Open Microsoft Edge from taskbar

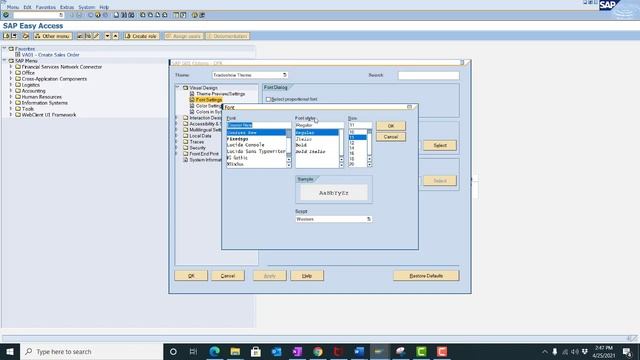[x=214, y=351]
